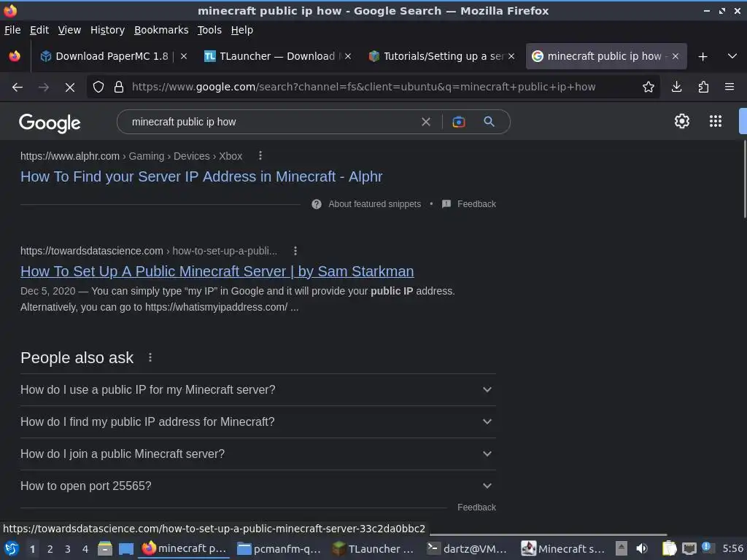Open the network tray icon

pos(689,548)
